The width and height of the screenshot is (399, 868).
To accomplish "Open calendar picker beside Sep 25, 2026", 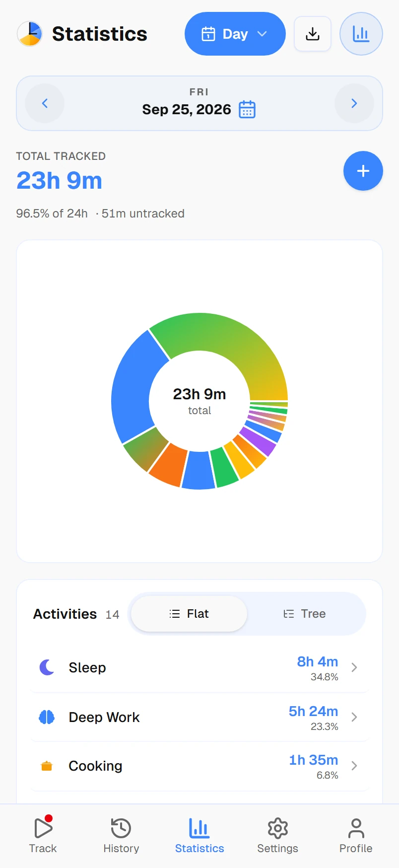I will coord(247,109).
